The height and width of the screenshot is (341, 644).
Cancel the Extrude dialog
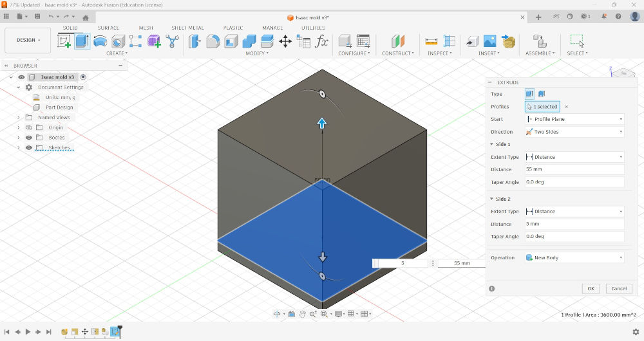point(619,288)
